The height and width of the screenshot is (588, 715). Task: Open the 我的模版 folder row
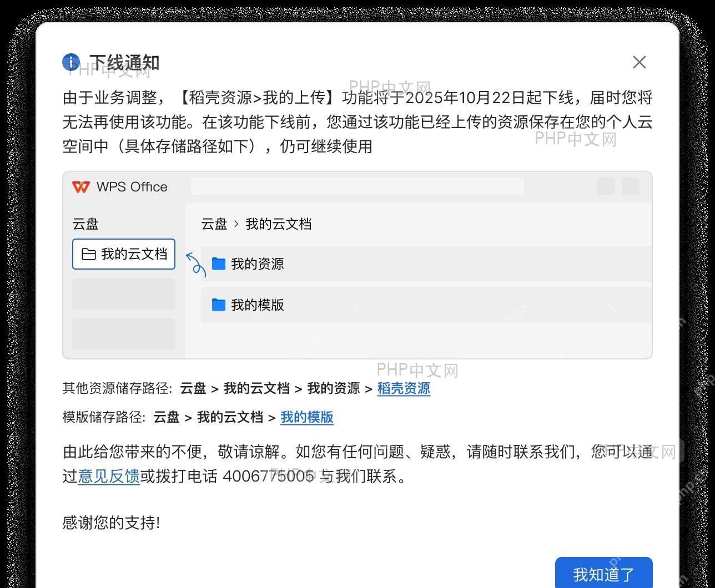point(426,305)
